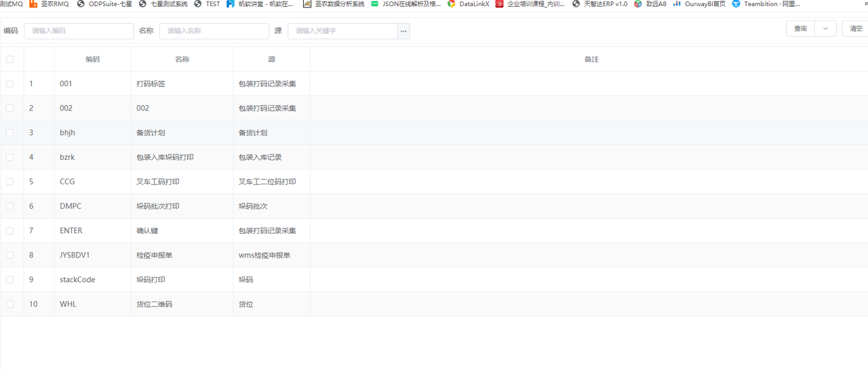Click the 包装入库记录 source cell

coord(272,157)
